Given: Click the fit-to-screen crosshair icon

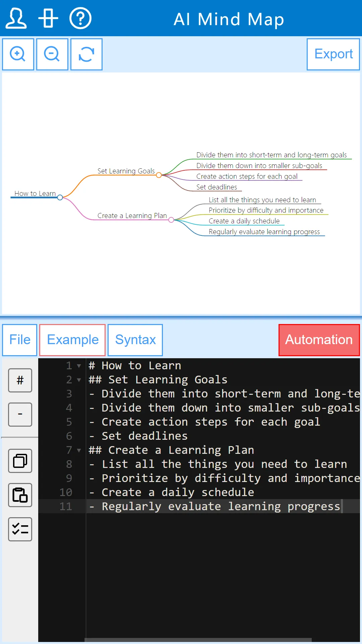Looking at the screenshot, I should [x=48, y=18].
